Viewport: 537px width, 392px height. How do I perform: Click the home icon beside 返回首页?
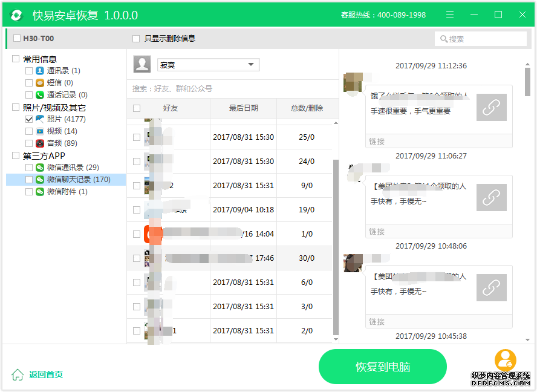pyautogui.click(x=18, y=374)
